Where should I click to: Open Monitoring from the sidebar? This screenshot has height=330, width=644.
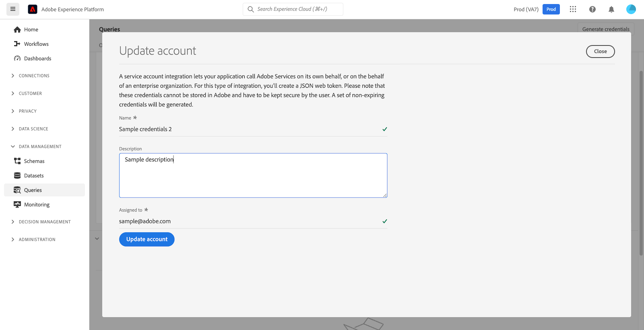pyautogui.click(x=37, y=204)
